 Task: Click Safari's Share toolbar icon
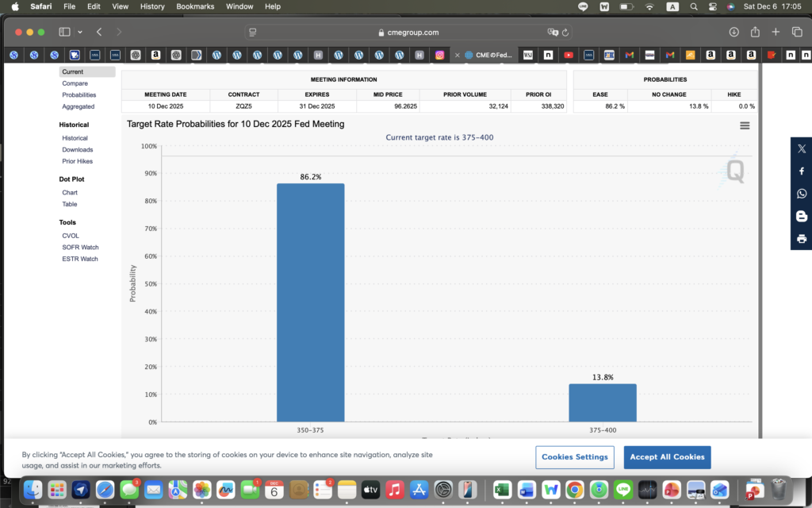coord(755,32)
